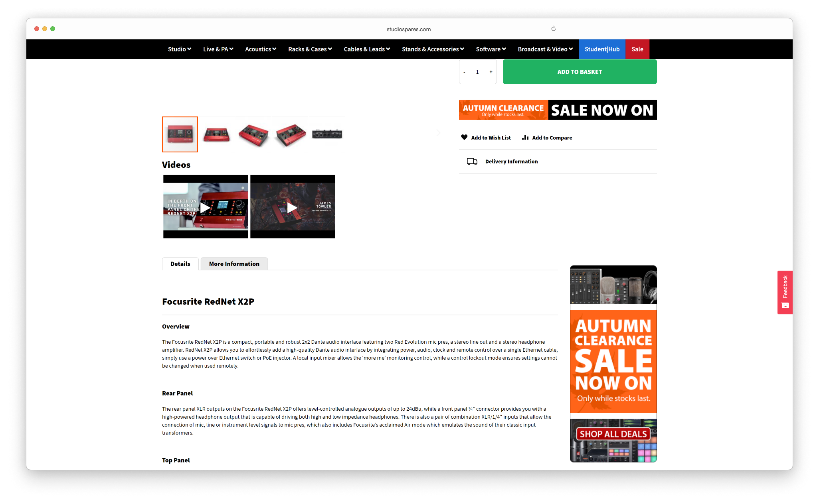
Task: Expand the Racks & Cases navigation dropdown
Action: 309,49
